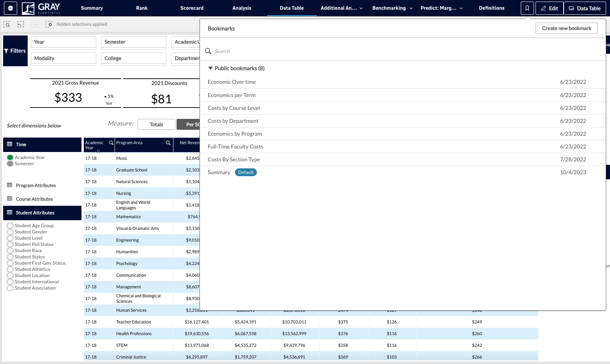Viewport: 610px width, 364px height.
Task: Open the Costs by Department bookmark
Action: click(403, 121)
